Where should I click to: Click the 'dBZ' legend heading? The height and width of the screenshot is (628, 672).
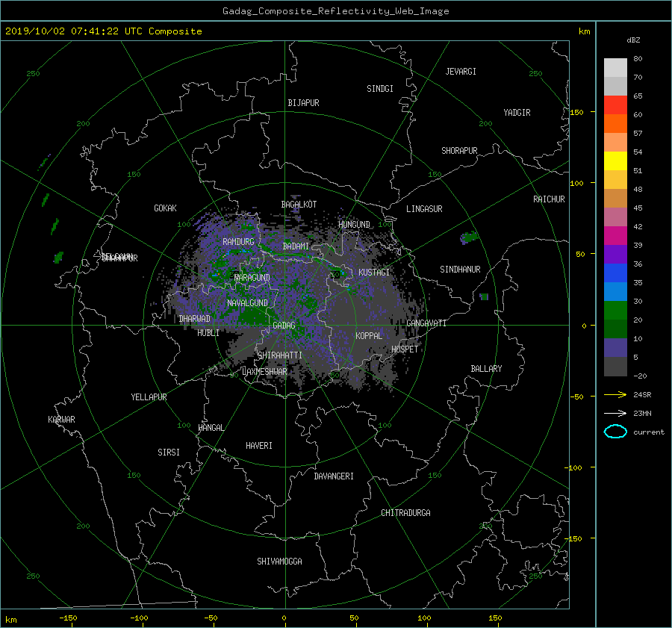633,40
